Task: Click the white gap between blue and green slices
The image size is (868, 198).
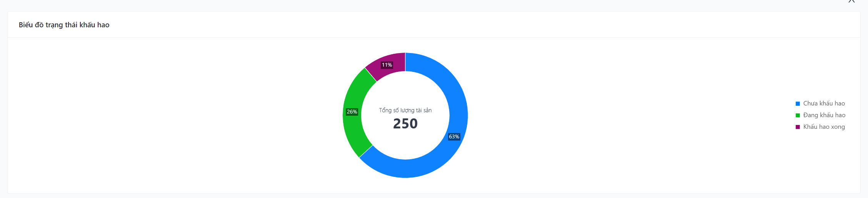Action: click(x=366, y=151)
